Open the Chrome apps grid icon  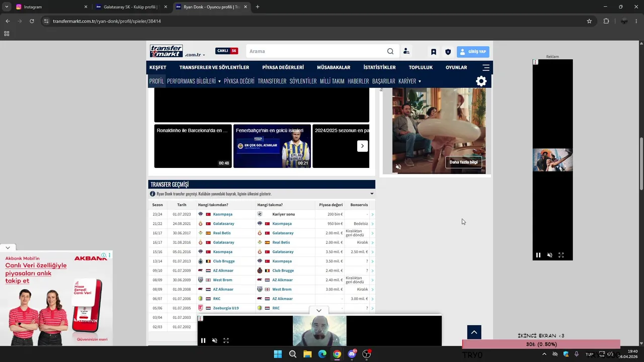coord(7,34)
